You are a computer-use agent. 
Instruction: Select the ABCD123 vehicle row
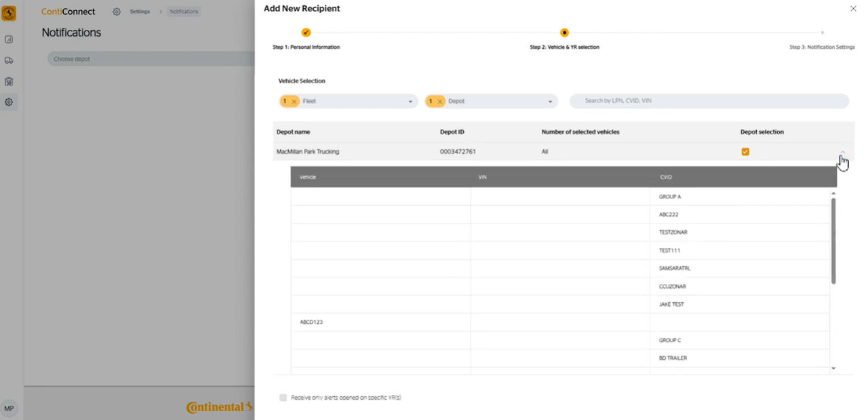(561, 322)
